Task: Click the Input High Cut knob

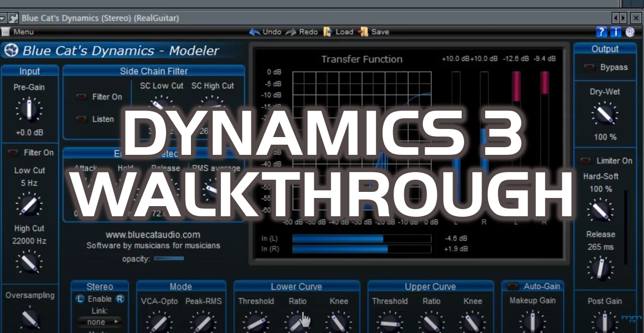Action: point(29,262)
